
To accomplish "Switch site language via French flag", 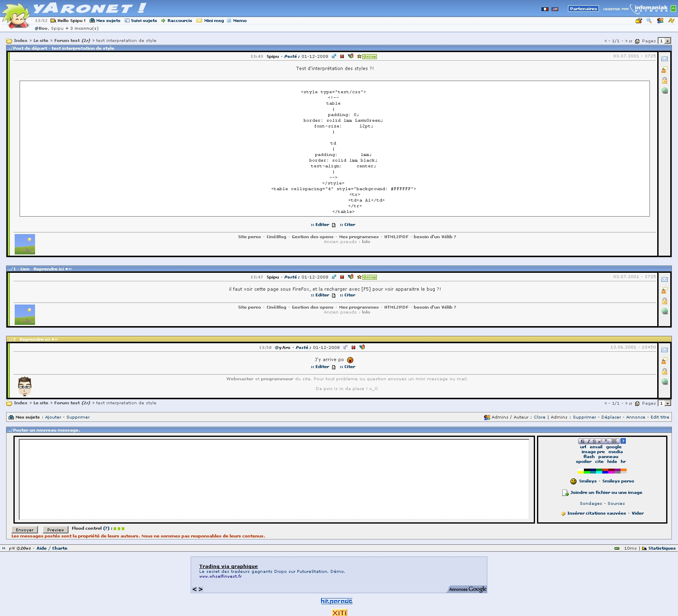I will [x=545, y=9].
